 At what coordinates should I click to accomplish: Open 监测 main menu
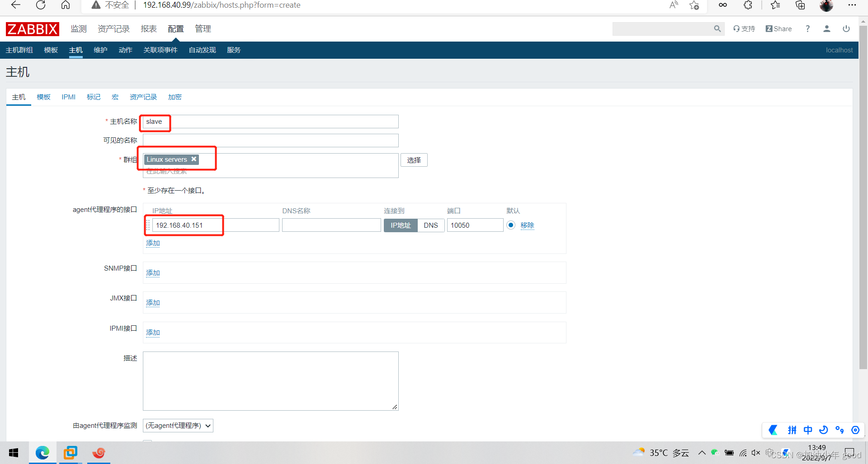(79, 29)
